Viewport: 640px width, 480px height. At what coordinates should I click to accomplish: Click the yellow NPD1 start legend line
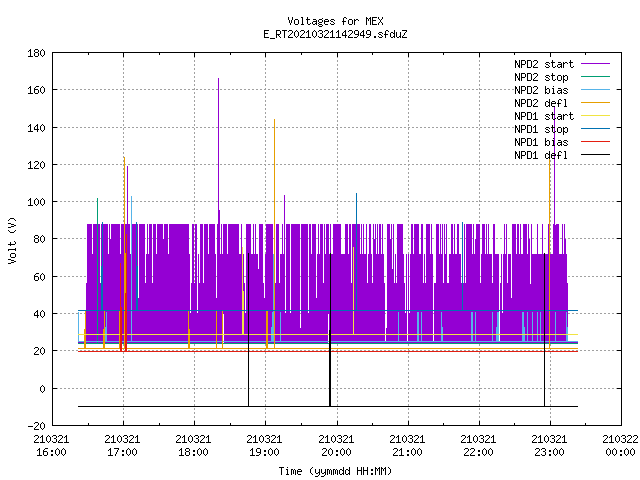coord(595,116)
